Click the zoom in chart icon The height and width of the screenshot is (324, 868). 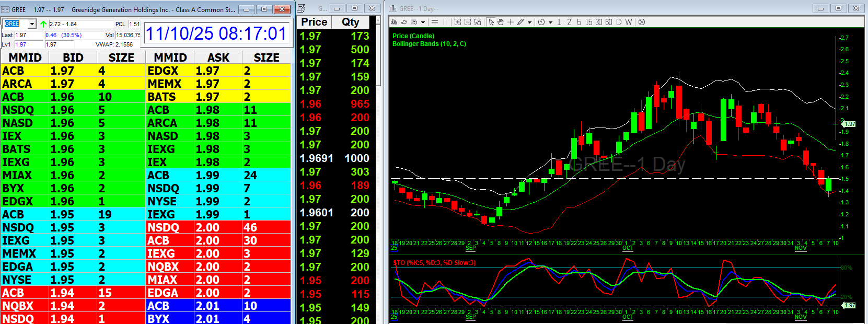[x=458, y=22]
